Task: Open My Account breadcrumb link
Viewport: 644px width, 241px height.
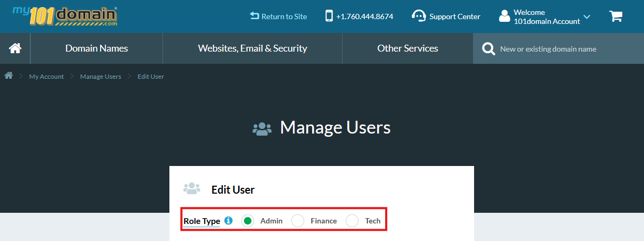Action: pyautogui.click(x=46, y=77)
